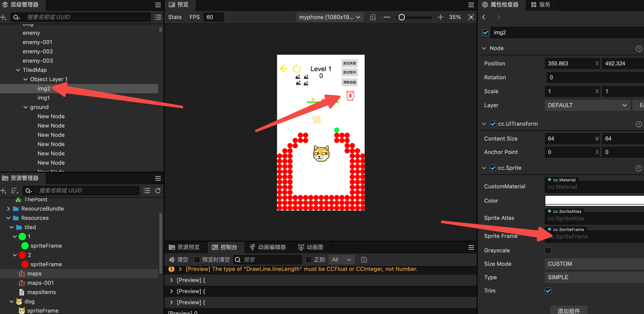Image resolution: width=644 pixels, height=314 pixels.
Task: Click the Add Component button
Action: 568,311
